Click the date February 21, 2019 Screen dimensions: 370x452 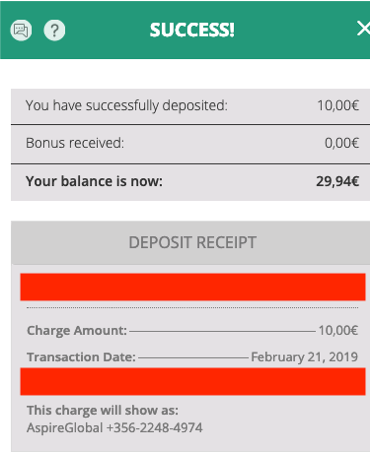click(x=304, y=357)
